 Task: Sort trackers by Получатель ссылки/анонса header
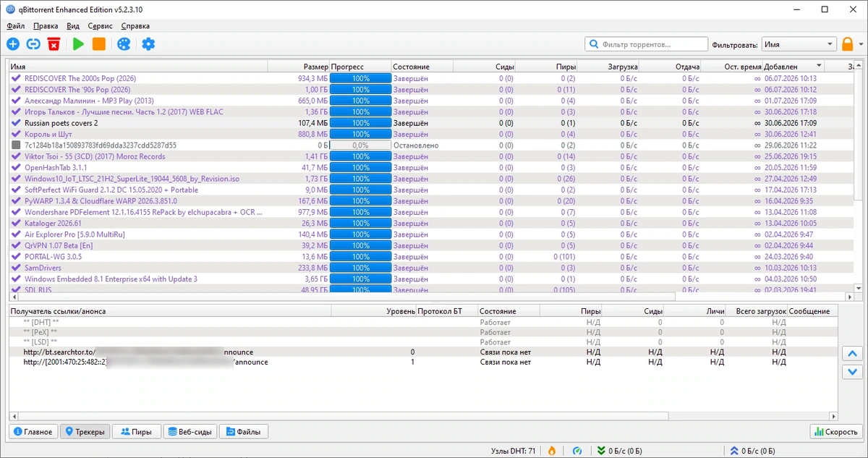(x=170, y=311)
